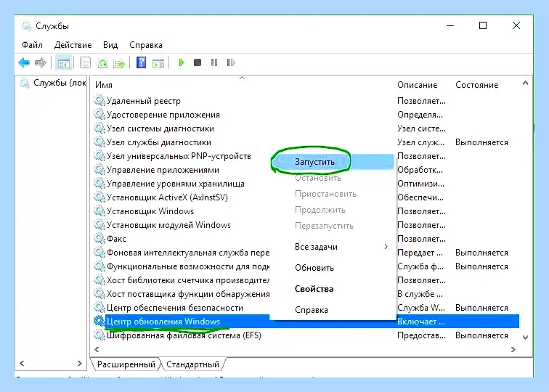Select the Факс service

pos(116,239)
